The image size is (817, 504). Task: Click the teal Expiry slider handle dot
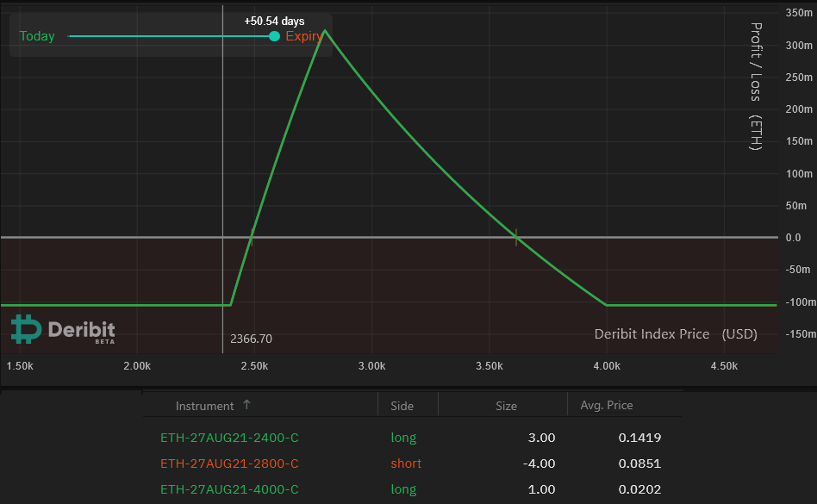click(273, 36)
